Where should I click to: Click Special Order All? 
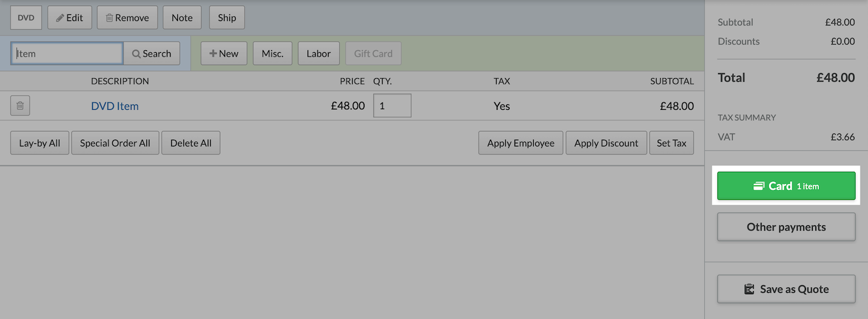click(x=115, y=143)
